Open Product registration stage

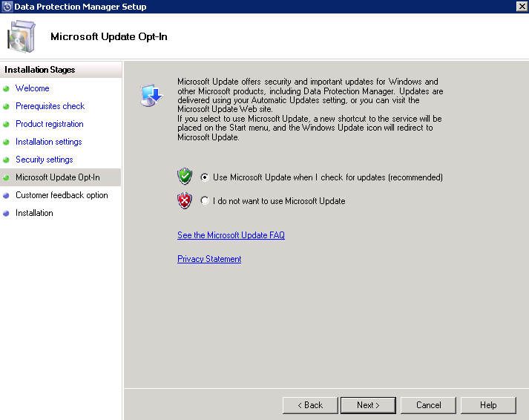[x=49, y=124]
